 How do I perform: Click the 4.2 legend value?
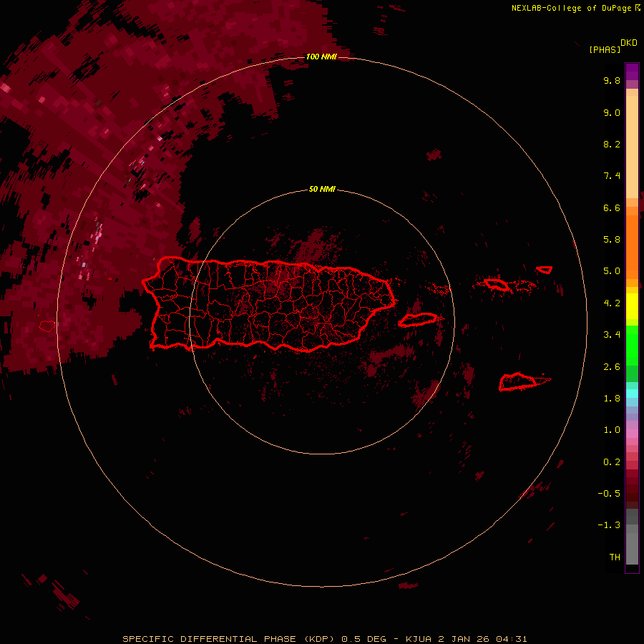612,303
